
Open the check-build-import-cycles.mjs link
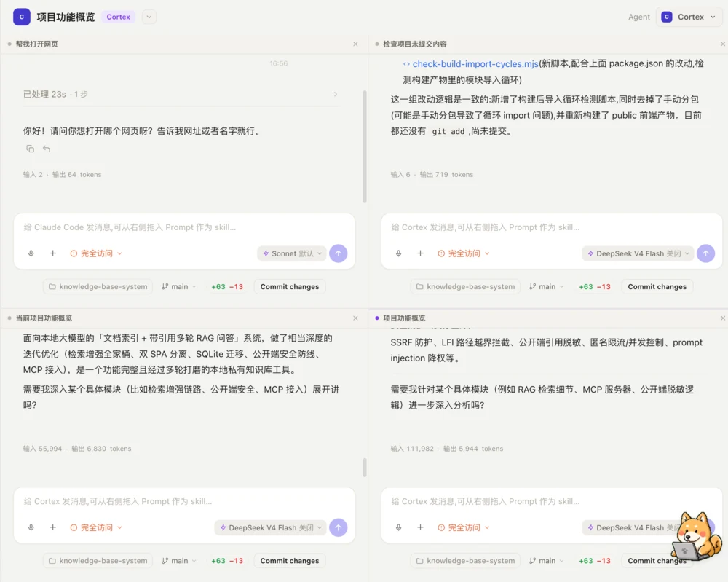coord(475,64)
